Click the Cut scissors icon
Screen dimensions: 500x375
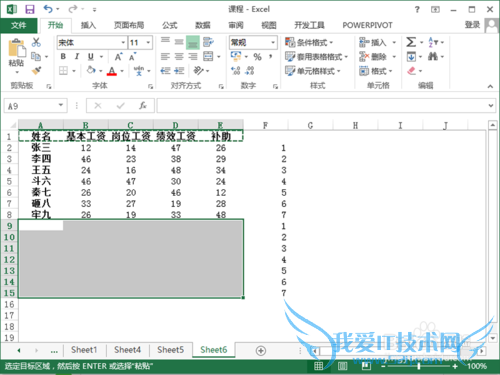[36, 42]
